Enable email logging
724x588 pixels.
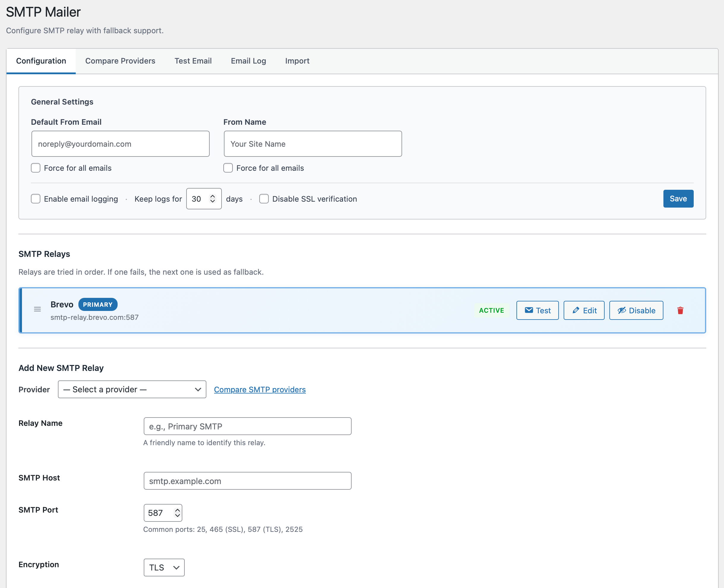click(36, 199)
